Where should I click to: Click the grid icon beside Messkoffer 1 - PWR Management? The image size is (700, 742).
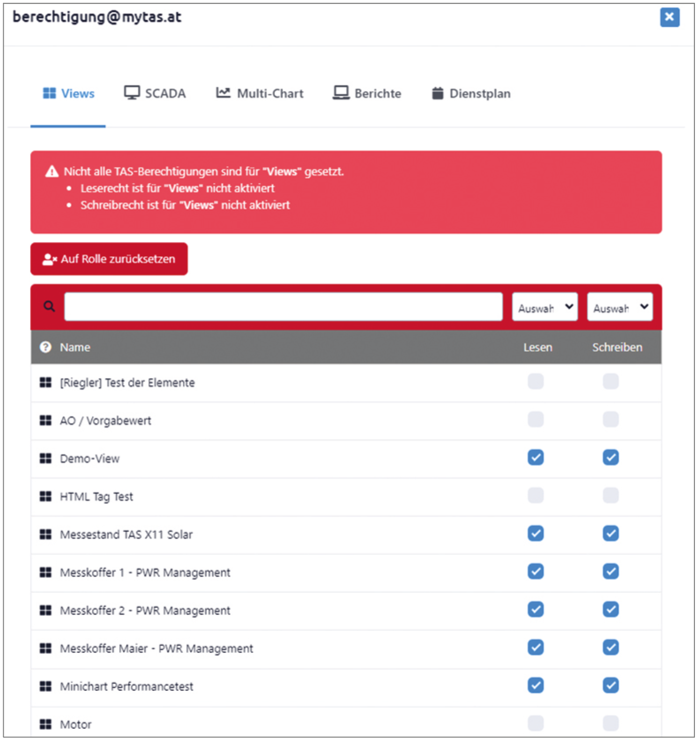(45, 572)
